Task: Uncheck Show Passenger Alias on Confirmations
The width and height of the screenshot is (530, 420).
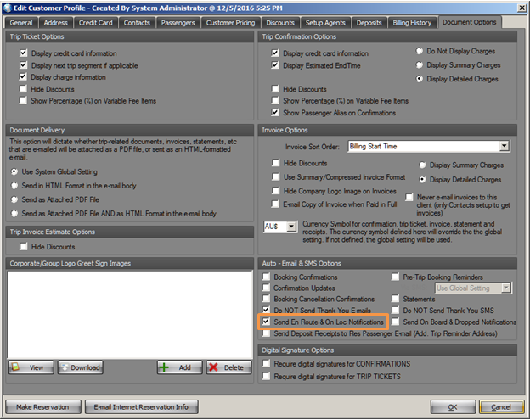Action: [275, 113]
